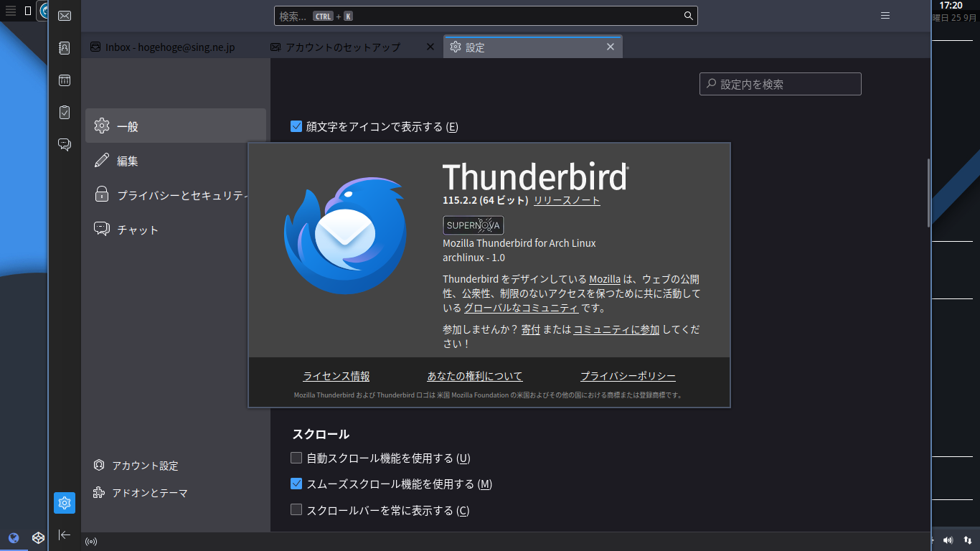Open the Address Book space icon

pos(65,48)
